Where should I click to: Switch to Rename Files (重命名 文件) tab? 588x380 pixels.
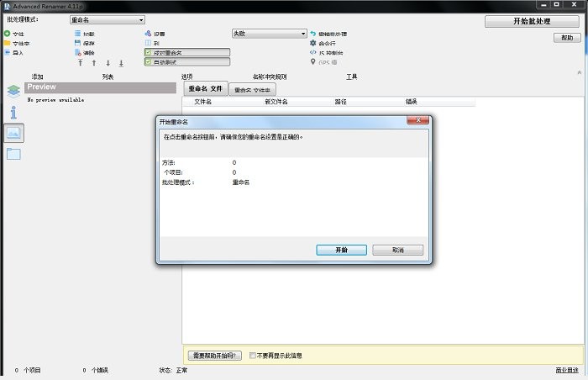click(x=206, y=89)
